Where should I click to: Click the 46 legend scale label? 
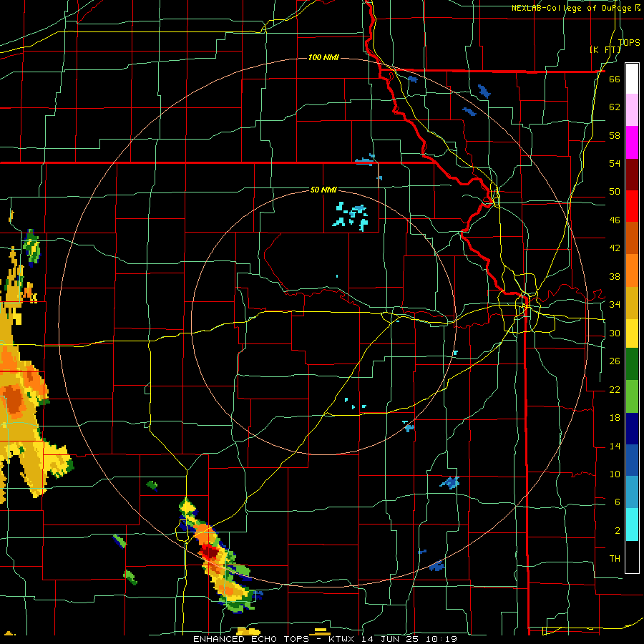(615, 220)
